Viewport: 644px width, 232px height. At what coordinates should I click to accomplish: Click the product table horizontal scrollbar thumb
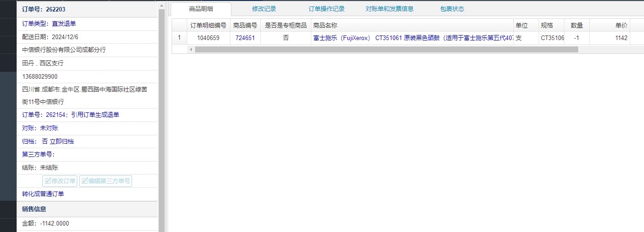coord(386,49)
